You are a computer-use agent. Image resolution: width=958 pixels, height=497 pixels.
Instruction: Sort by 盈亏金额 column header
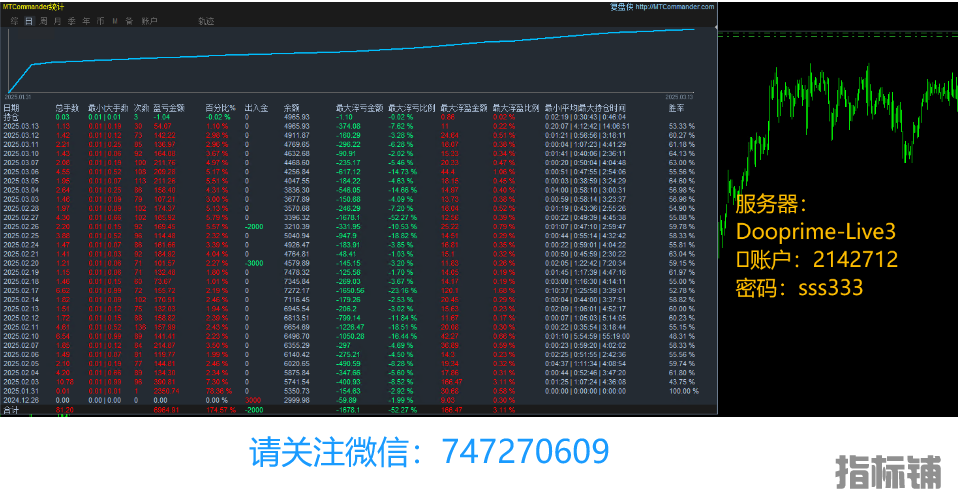[x=169, y=108]
